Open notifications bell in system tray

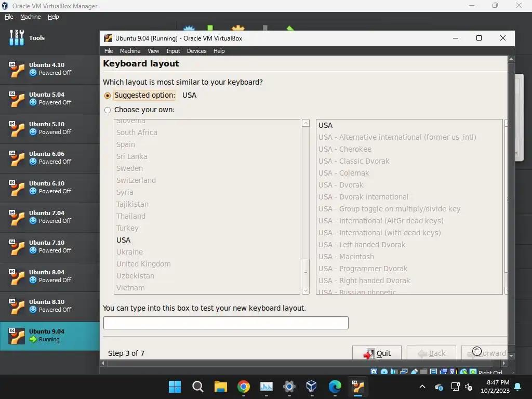click(518, 387)
